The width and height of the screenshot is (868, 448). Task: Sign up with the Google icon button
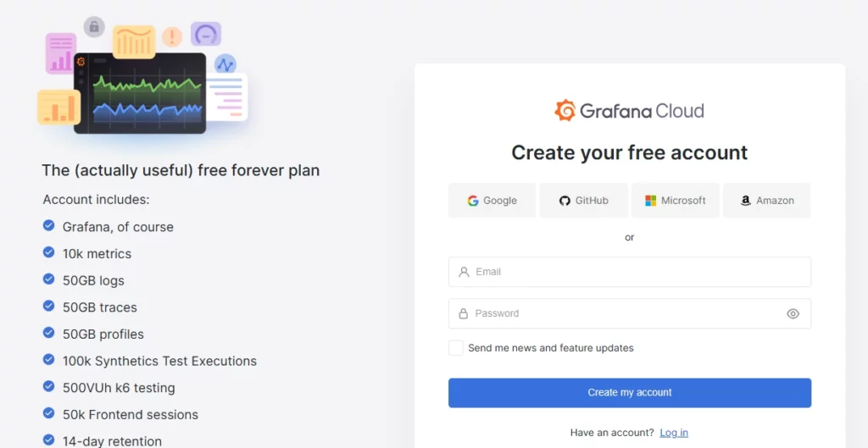click(x=492, y=200)
